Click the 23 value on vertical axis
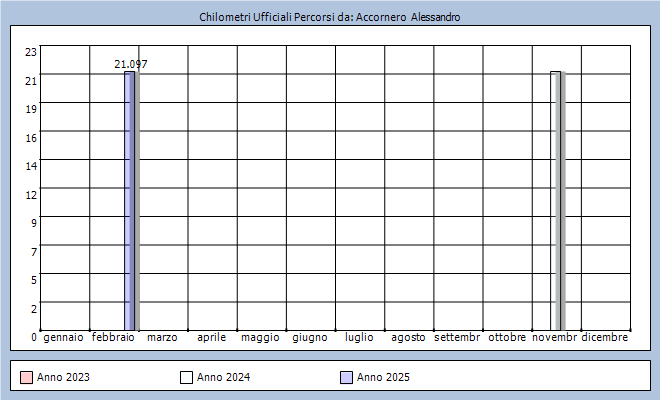 pos(31,52)
